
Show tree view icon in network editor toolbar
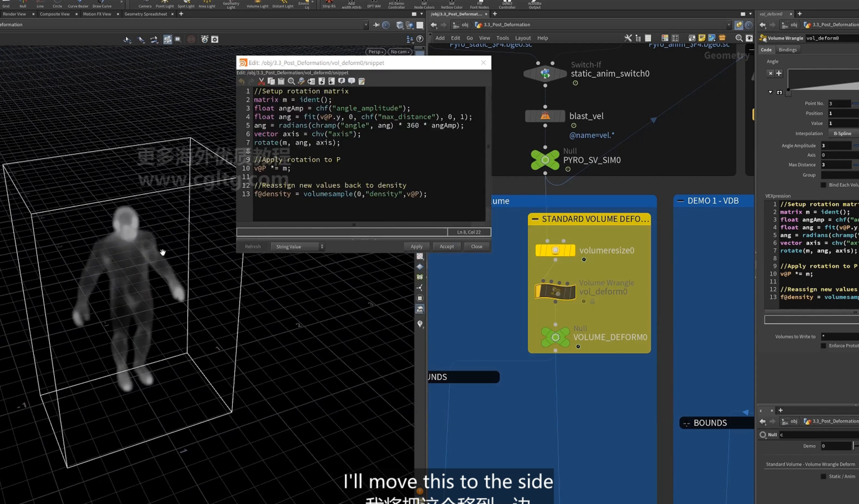(x=638, y=38)
